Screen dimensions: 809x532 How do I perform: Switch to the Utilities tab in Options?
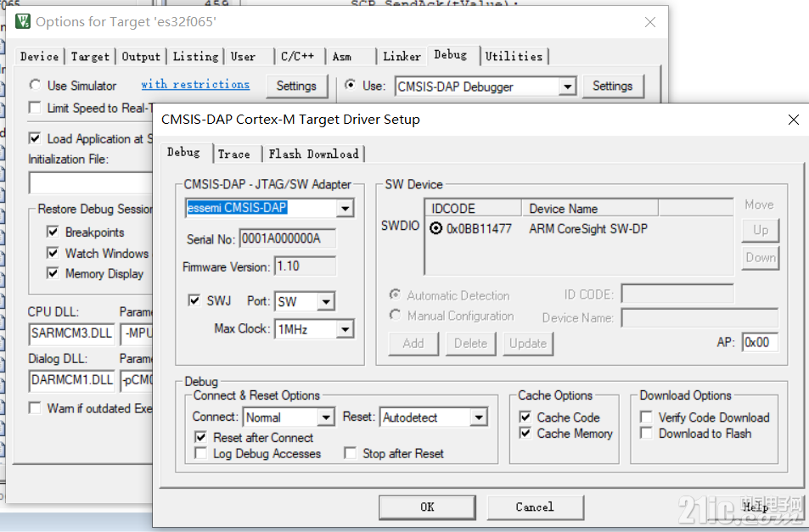pos(514,57)
